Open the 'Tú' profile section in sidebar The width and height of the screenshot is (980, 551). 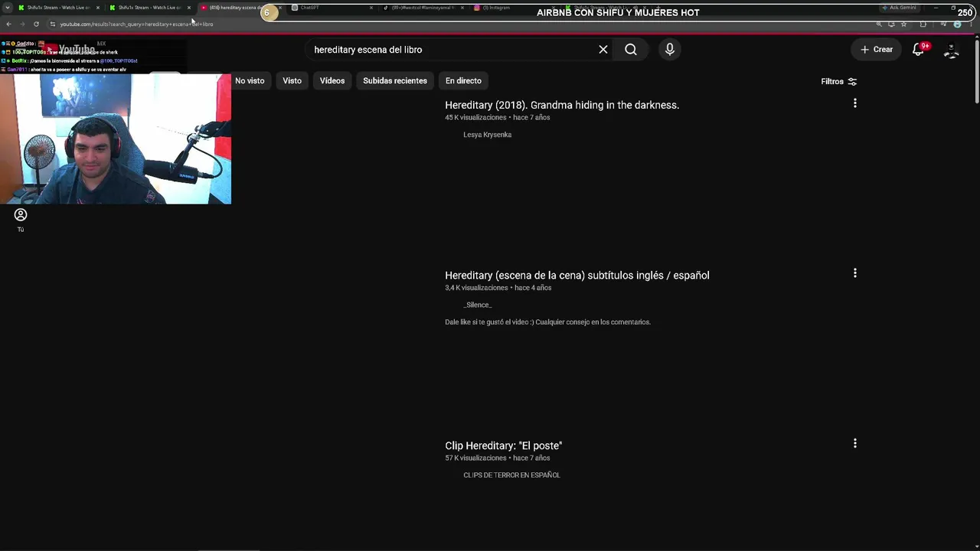(x=21, y=220)
